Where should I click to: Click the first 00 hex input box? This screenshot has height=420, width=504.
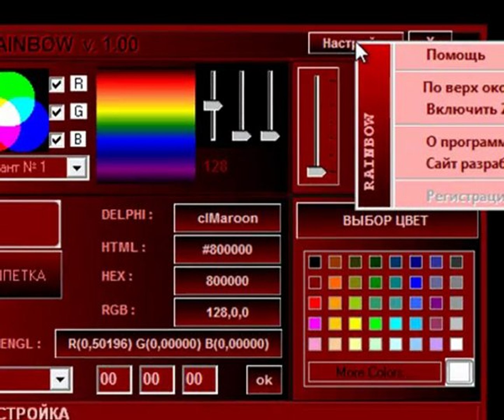114,379
